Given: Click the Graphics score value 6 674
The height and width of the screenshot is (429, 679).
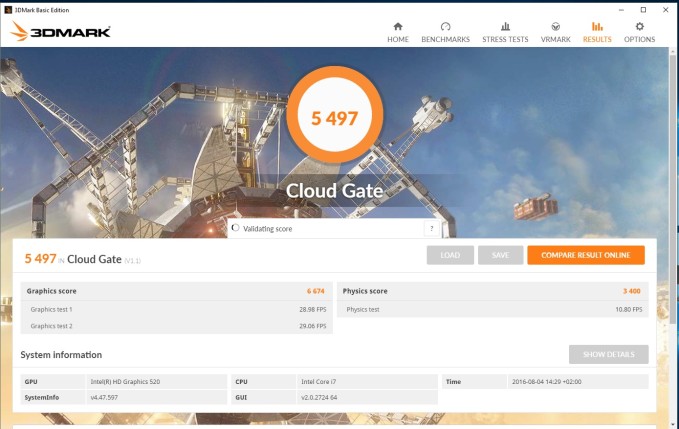Looking at the screenshot, I should click(x=316, y=291).
